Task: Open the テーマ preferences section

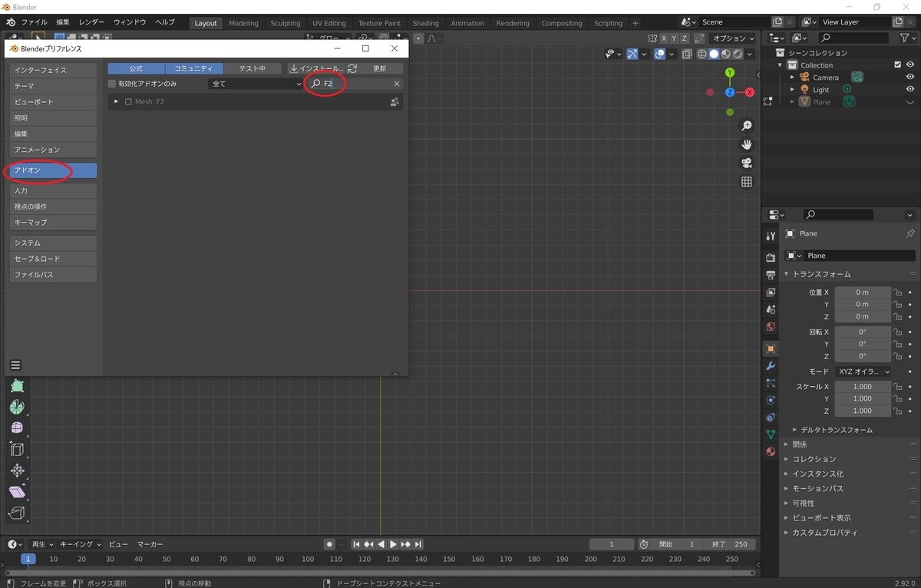Action: pyautogui.click(x=54, y=86)
